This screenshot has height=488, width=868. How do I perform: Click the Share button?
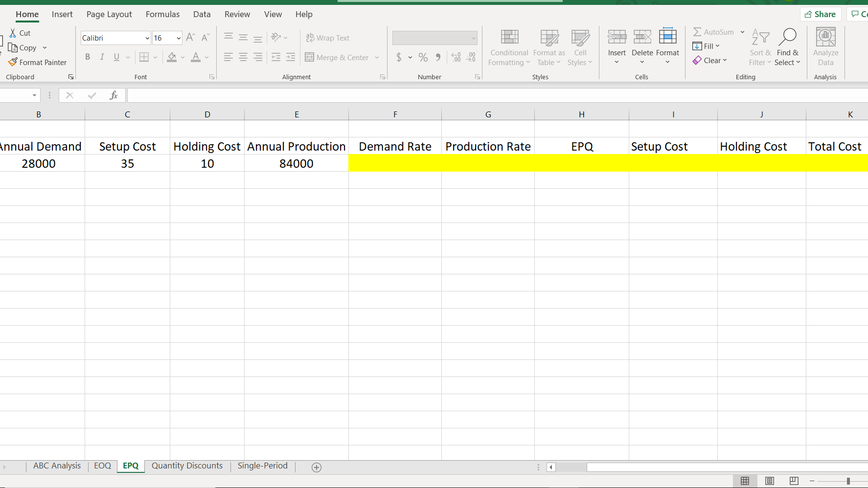(821, 14)
